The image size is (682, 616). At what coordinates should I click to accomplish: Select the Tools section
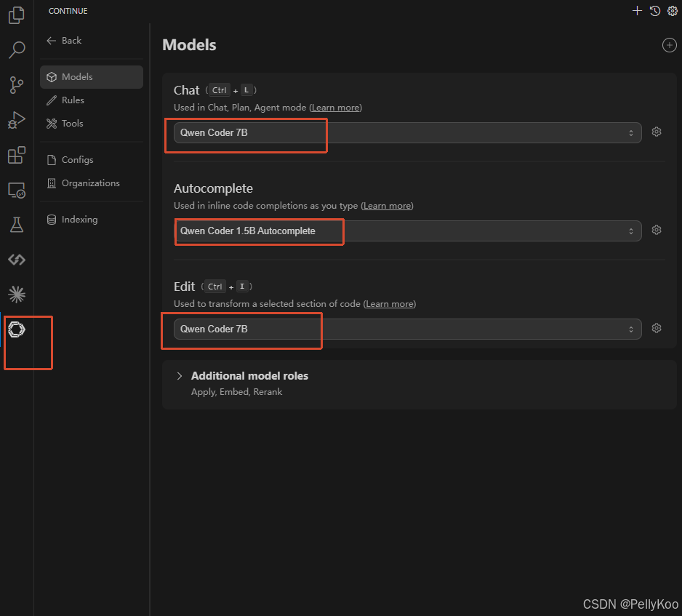92,124
